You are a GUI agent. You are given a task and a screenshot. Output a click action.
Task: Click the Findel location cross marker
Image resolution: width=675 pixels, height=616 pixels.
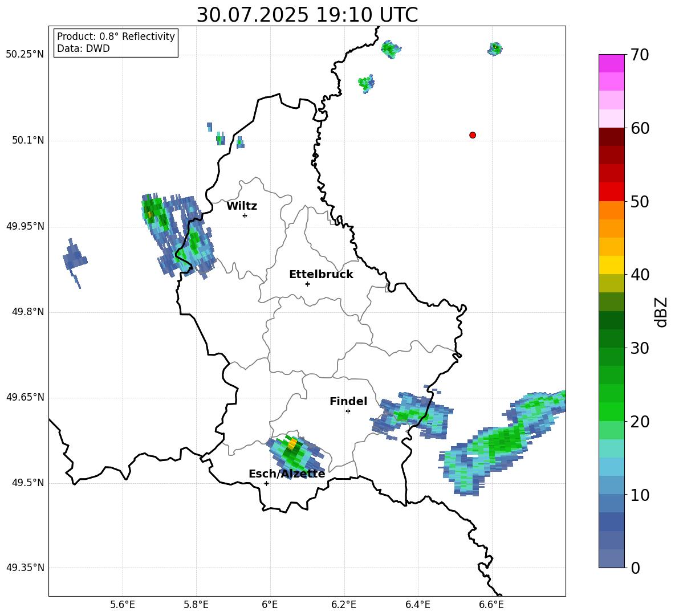(x=348, y=411)
